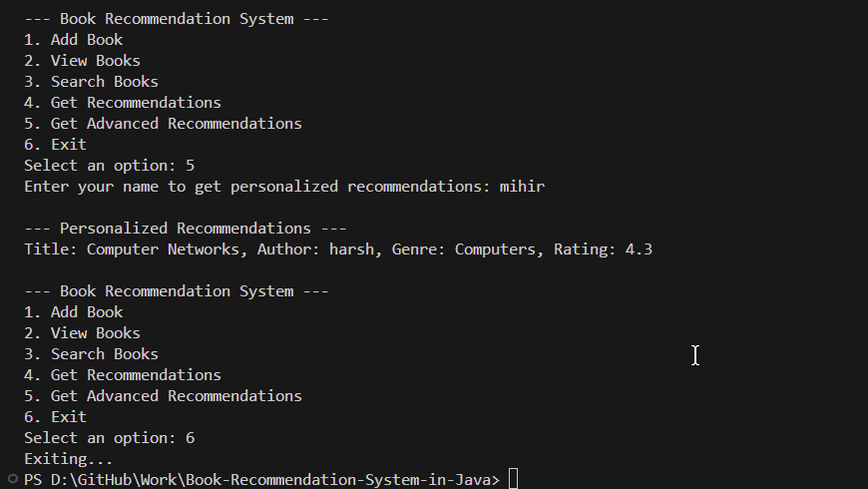
Task: Click the command decoration circle beside the PS prompt
Action: pyautogui.click(x=11, y=480)
